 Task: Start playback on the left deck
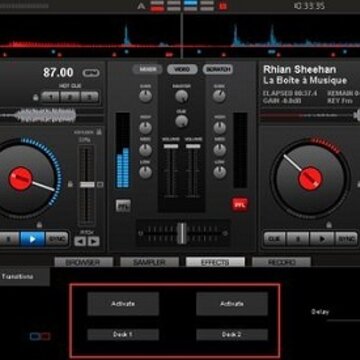(32, 239)
